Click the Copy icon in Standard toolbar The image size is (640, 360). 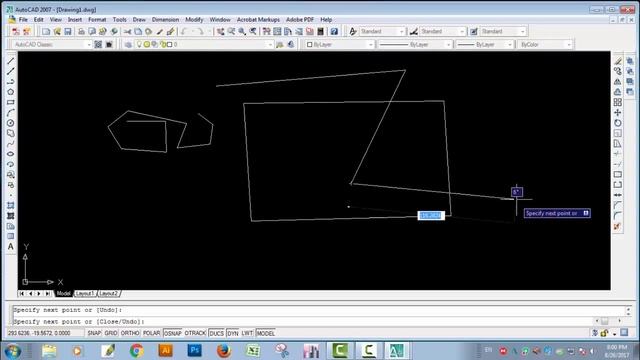[x=138, y=31]
